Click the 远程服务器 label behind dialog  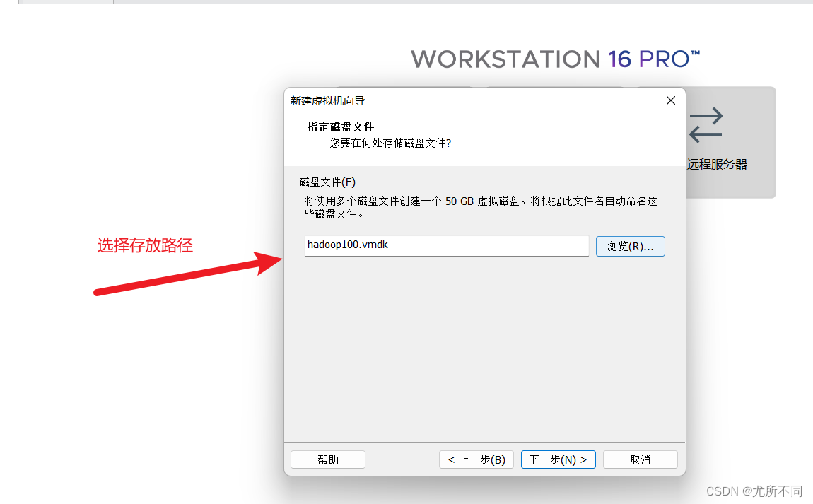pos(717,165)
